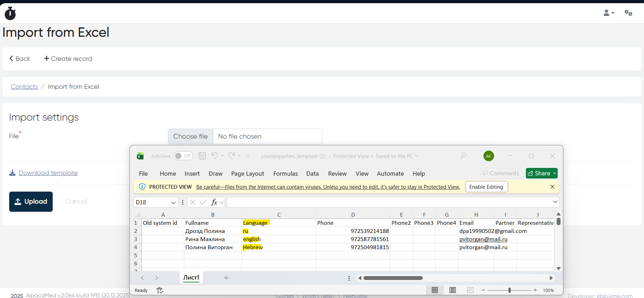Click the AK account avatar
The width and height of the screenshot is (644, 298).
click(488, 156)
